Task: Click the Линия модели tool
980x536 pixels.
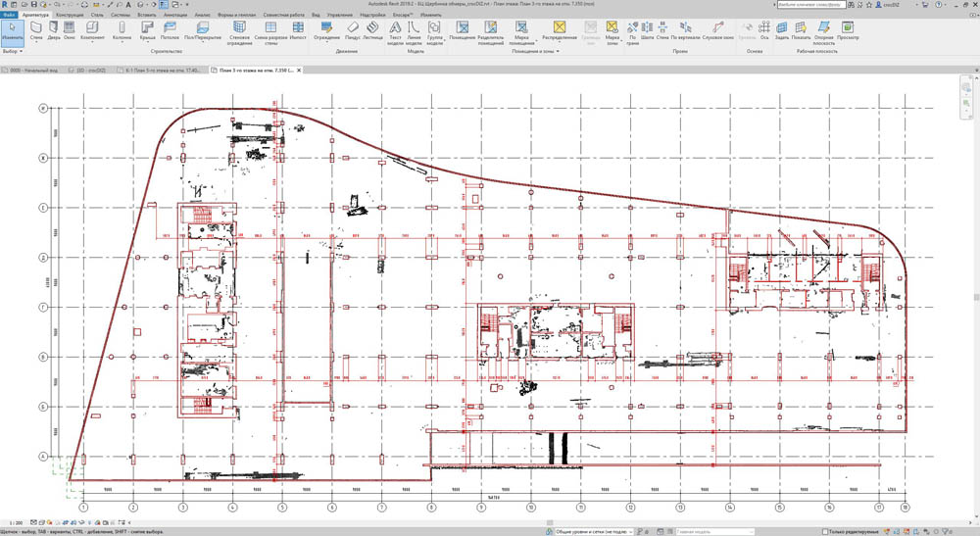Action: click(414, 33)
